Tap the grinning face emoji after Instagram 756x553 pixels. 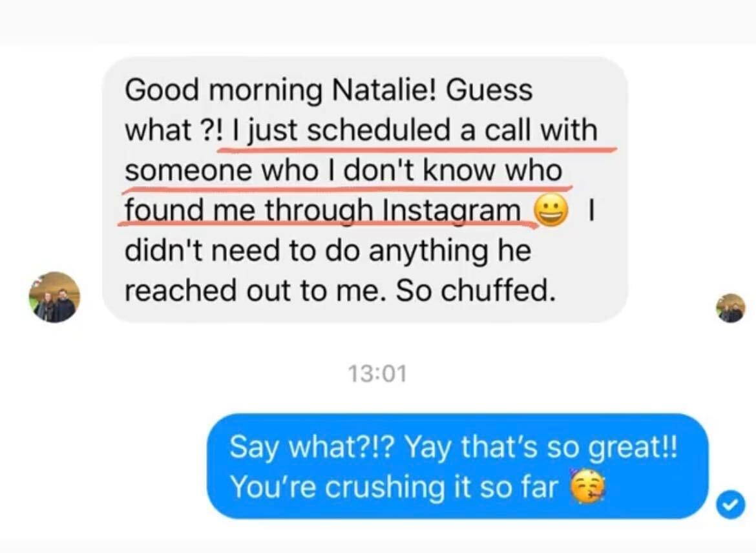tap(550, 210)
